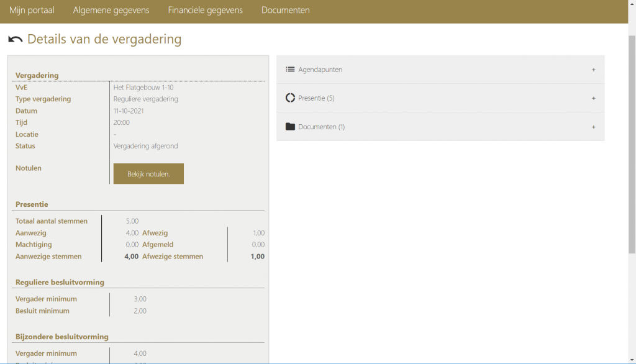Viewport: 636px width, 364px height.
Task: Open Financiele gegevens in the navigation bar
Action: 205,11
